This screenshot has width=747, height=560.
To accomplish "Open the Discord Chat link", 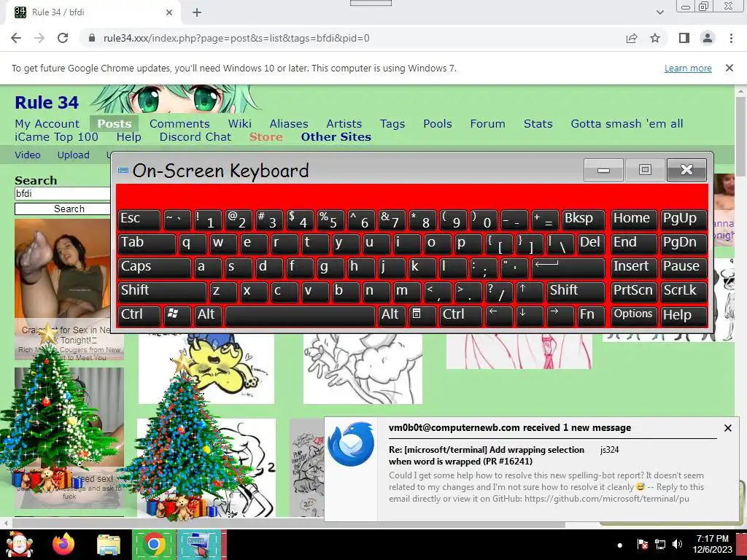I will point(196,137).
